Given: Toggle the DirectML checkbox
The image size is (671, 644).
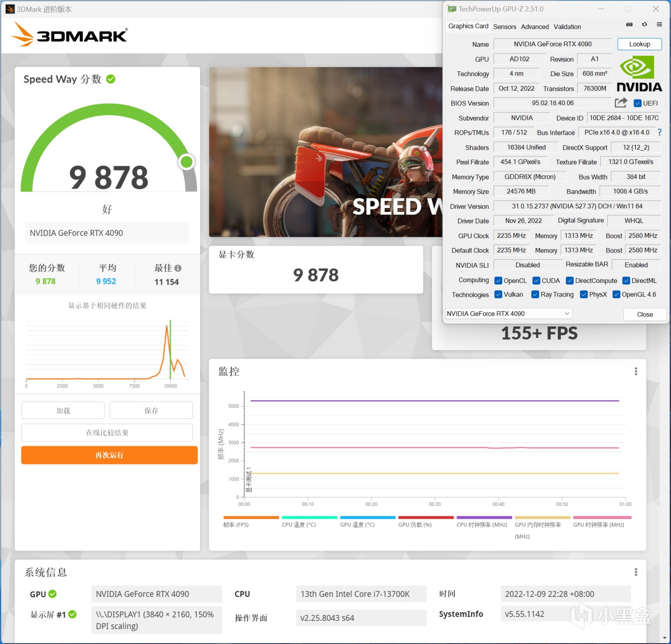Looking at the screenshot, I should (626, 281).
